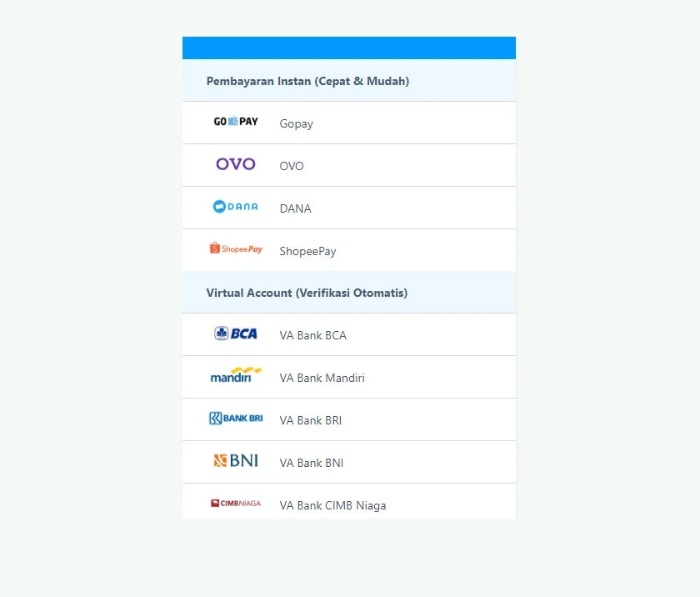Click the GoPay logo icon
The height and width of the screenshot is (597, 700).
click(x=236, y=122)
